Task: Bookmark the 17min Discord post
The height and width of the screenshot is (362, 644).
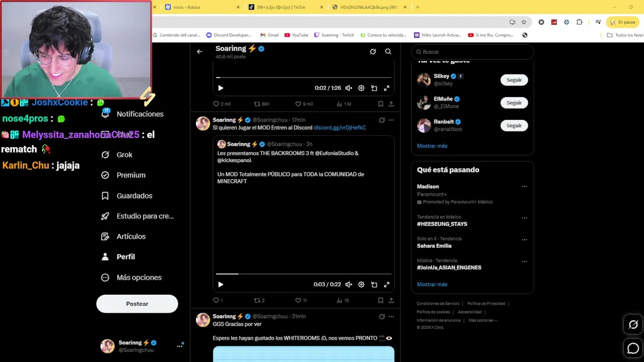Action: tap(380, 301)
